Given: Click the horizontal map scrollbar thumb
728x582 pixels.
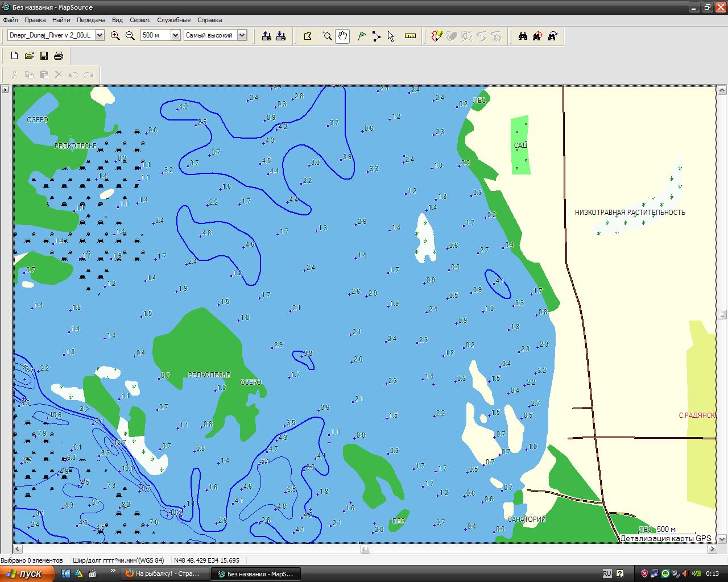Looking at the screenshot, I should point(365,549).
